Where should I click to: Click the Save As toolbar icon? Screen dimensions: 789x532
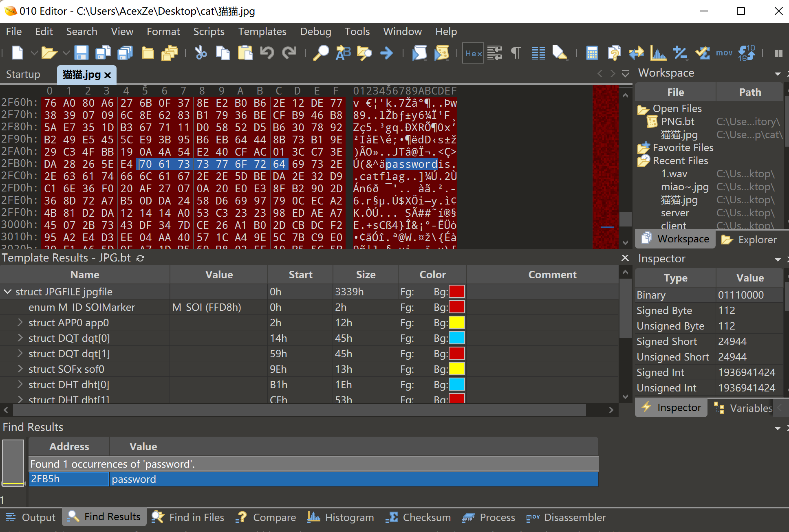[x=103, y=53]
